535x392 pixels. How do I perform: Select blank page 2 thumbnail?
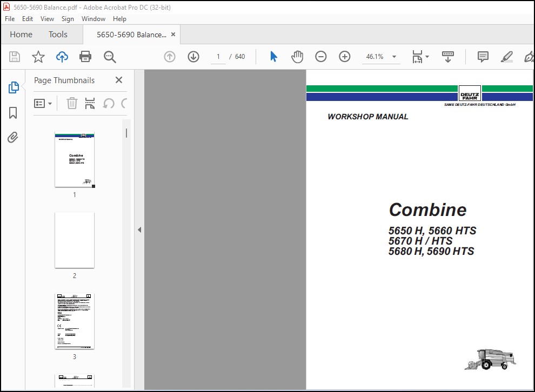(75, 240)
